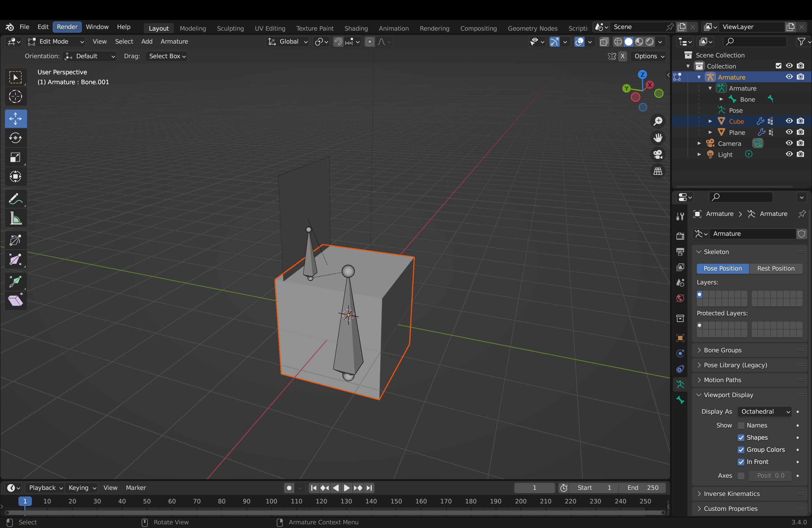The image size is (812, 528).
Task: Open the View Layer properties tab
Action: (x=680, y=267)
